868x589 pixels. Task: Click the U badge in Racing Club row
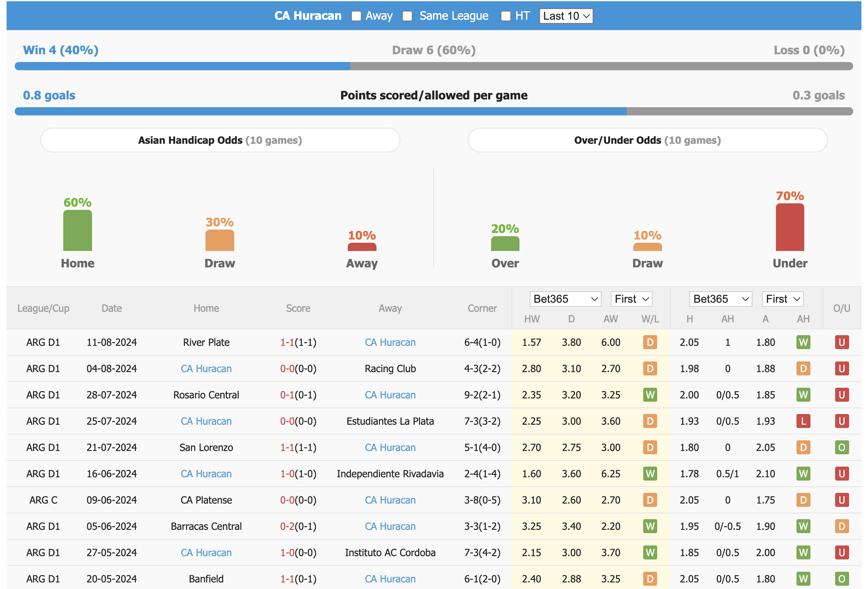coord(842,368)
